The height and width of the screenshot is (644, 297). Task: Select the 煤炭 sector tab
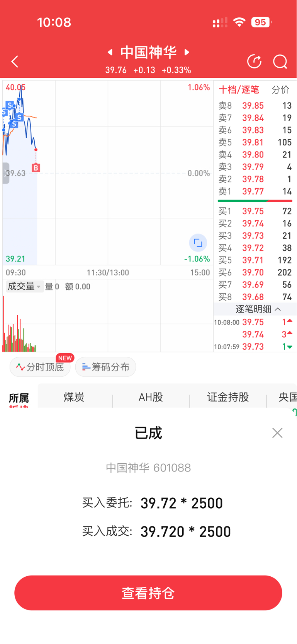[x=74, y=397]
